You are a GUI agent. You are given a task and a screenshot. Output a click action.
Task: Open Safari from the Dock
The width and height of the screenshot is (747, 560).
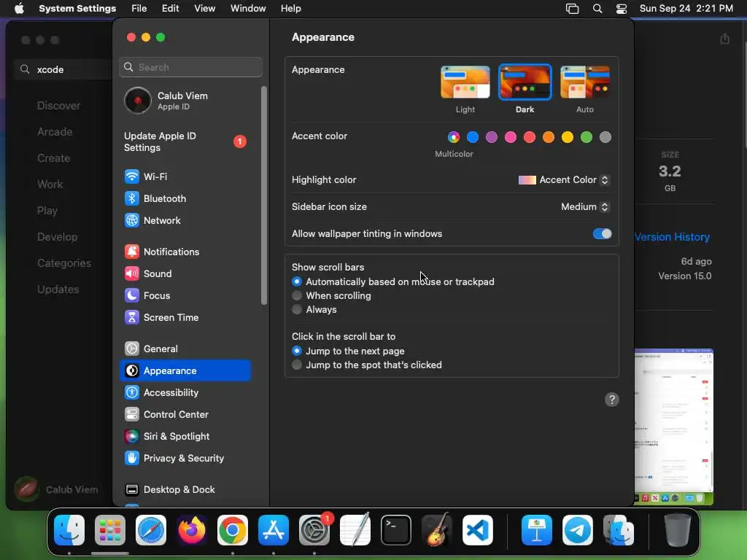coord(151,530)
